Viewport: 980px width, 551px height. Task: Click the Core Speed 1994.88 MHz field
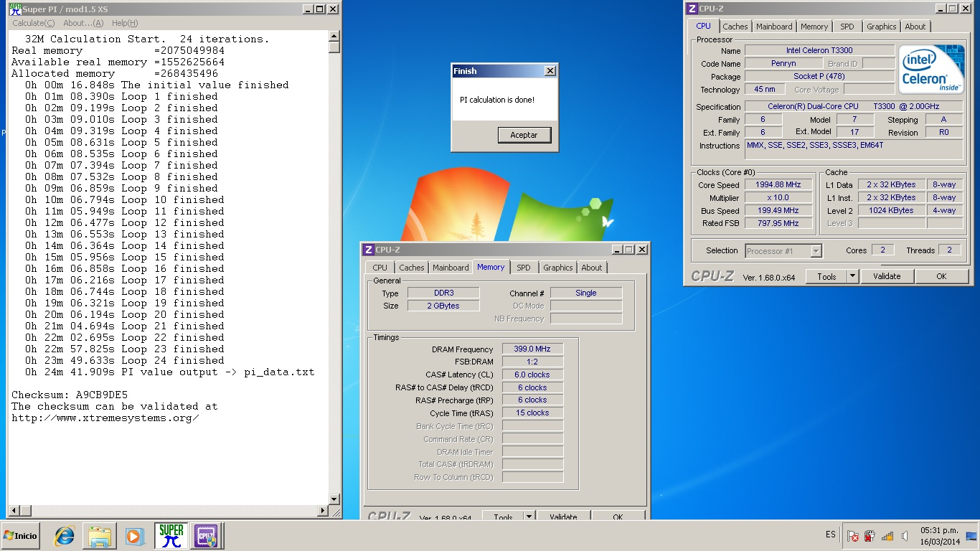point(778,184)
